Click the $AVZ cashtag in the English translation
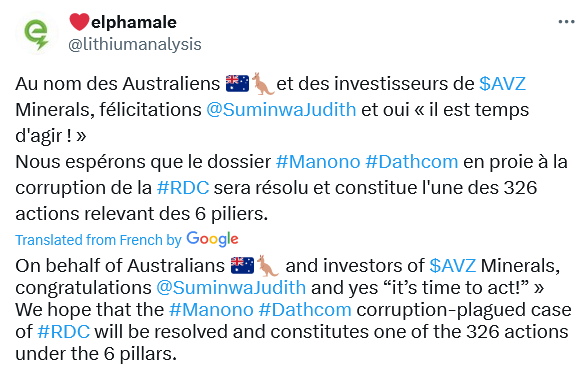 tap(453, 266)
